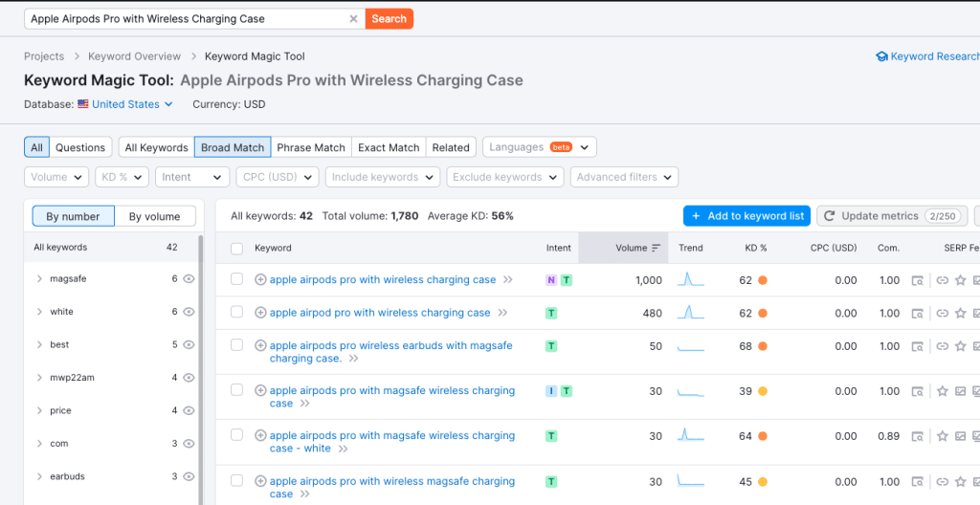Check the box for the KD 45 keyword row
This screenshot has width=980, height=505.
point(237,481)
